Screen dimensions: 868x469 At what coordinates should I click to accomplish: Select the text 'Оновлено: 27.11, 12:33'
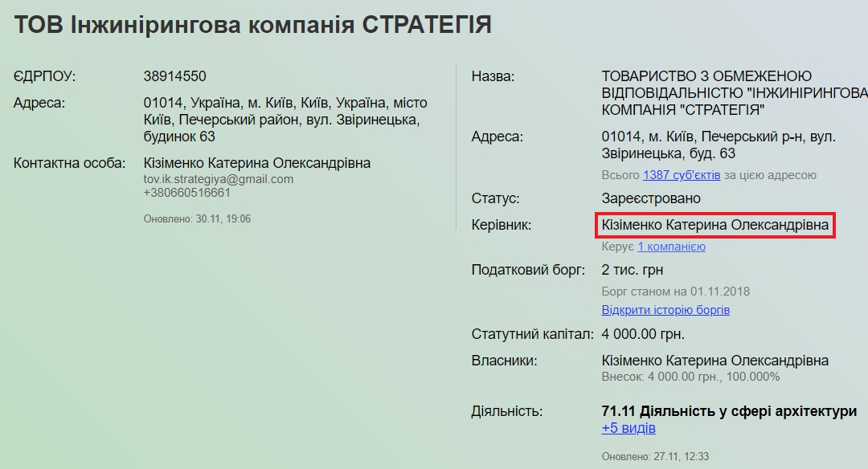click(655, 457)
